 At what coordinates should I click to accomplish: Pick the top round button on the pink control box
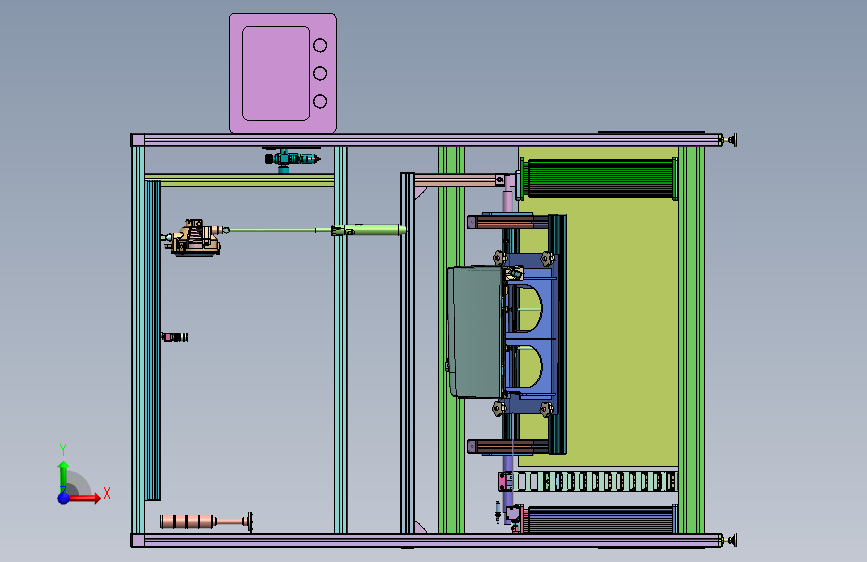(x=320, y=45)
